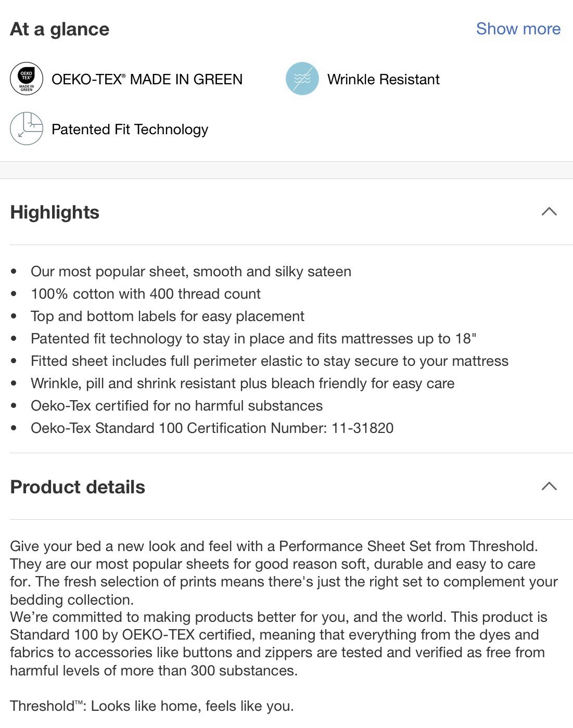Open Show more in At a glance
This screenshot has width=573, height=728.
[518, 29]
